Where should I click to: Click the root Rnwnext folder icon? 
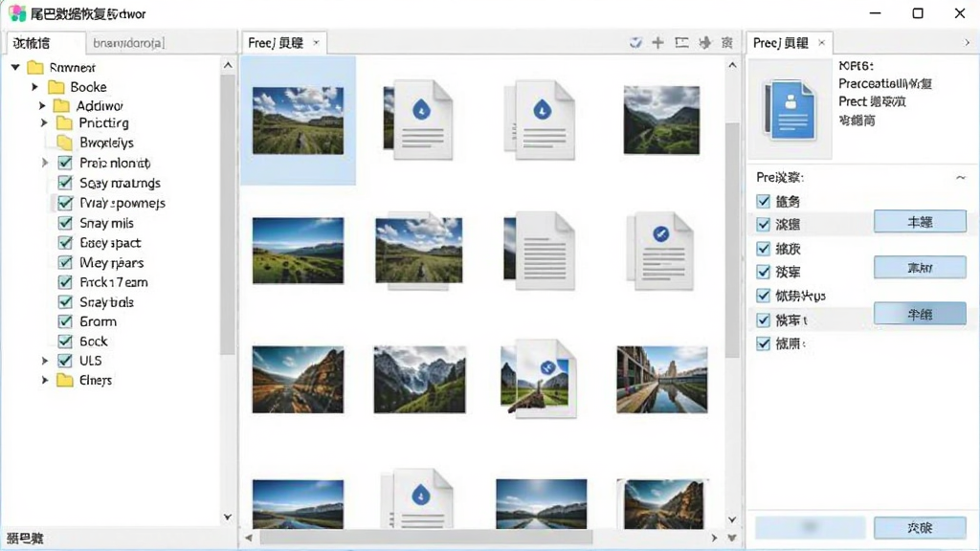(x=35, y=68)
